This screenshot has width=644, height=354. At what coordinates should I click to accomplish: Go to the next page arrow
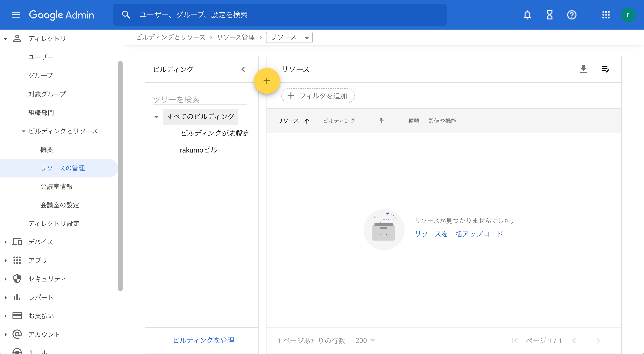[x=598, y=341]
